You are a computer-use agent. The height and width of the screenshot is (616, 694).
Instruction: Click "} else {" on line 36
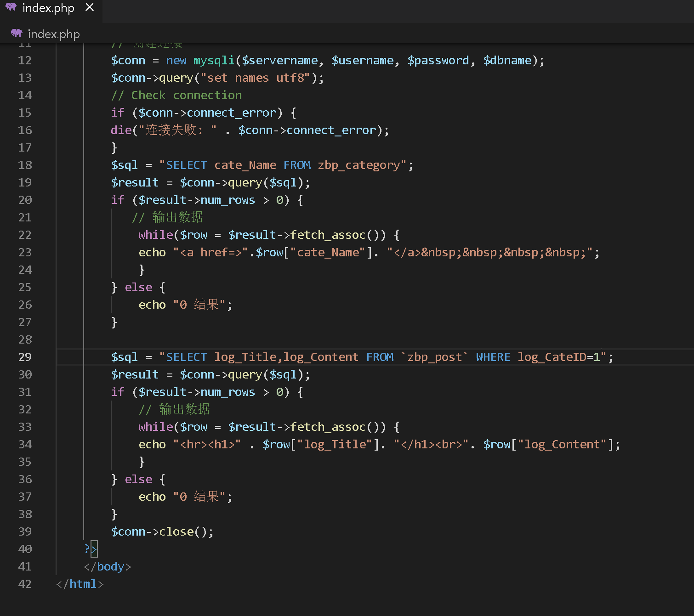[x=138, y=479]
